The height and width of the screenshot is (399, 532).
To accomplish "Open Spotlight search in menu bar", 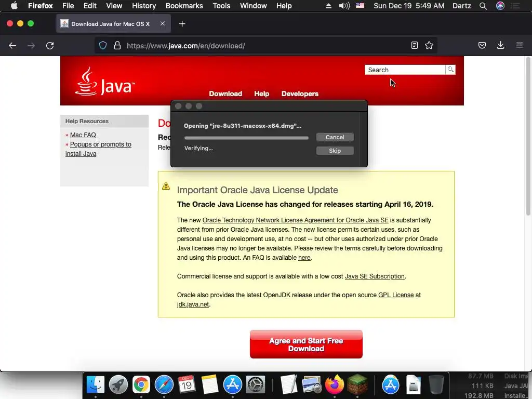I will [x=483, y=6].
